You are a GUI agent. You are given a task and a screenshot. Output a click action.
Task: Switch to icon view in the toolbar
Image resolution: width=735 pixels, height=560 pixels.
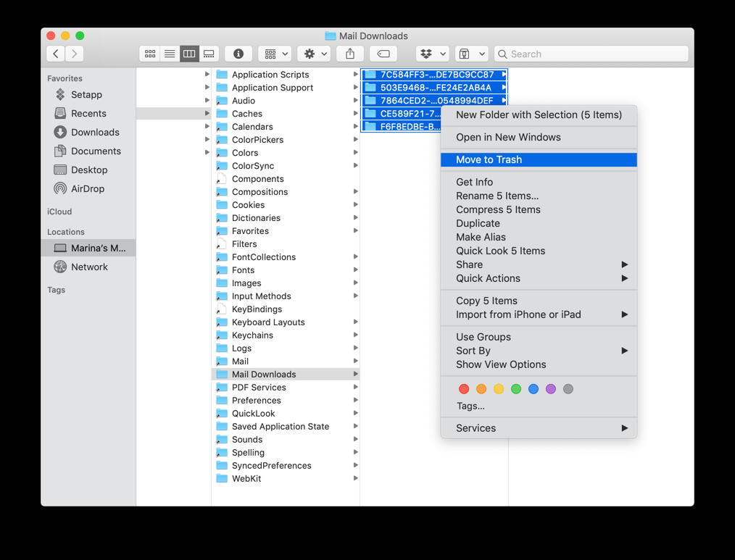tap(150, 53)
